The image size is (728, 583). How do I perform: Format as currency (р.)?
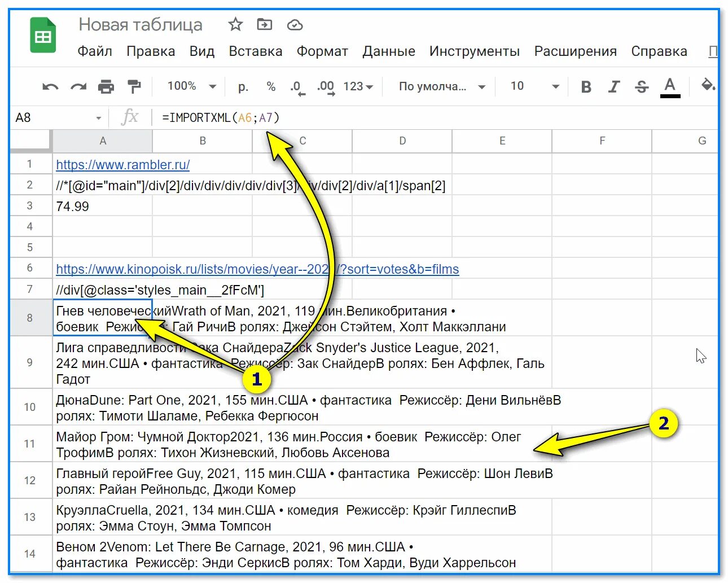coord(243,86)
